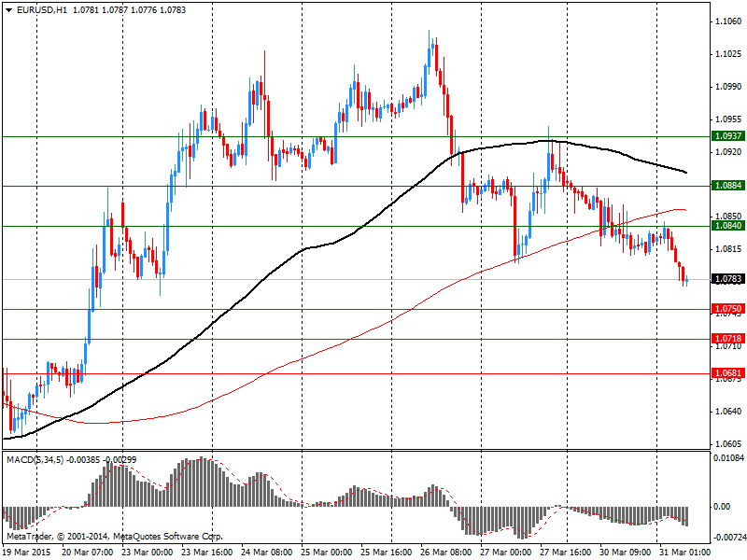The width and height of the screenshot is (747, 560).
Task: Click the 1.0990 price scale value
Action: point(728,86)
